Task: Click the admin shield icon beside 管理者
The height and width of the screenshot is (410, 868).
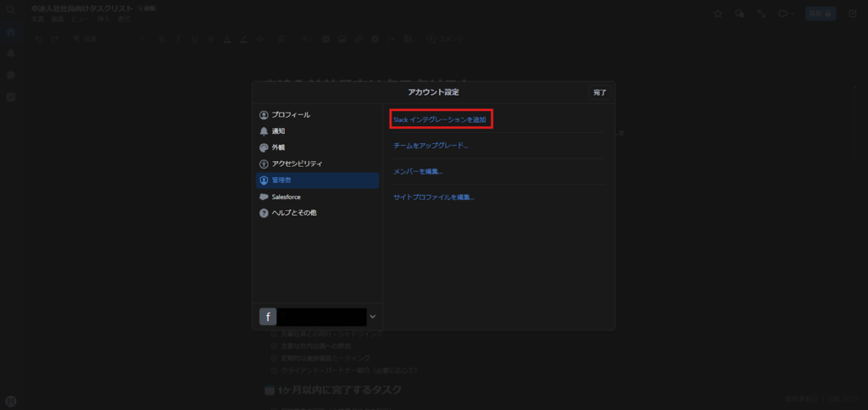Action: 264,180
